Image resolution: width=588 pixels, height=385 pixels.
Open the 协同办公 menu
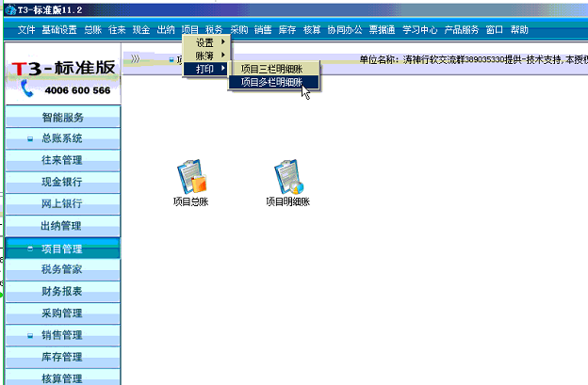pyautogui.click(x=345, y=29)
